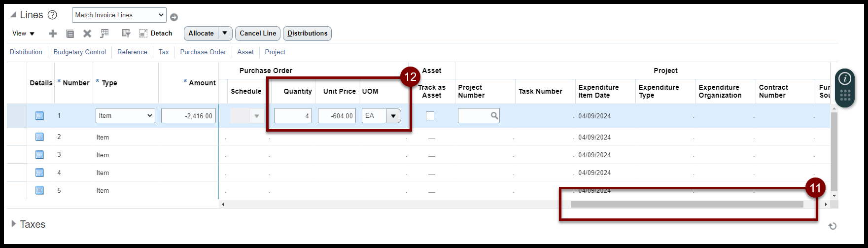Open details icon for line 1

(x=39, y=116)
